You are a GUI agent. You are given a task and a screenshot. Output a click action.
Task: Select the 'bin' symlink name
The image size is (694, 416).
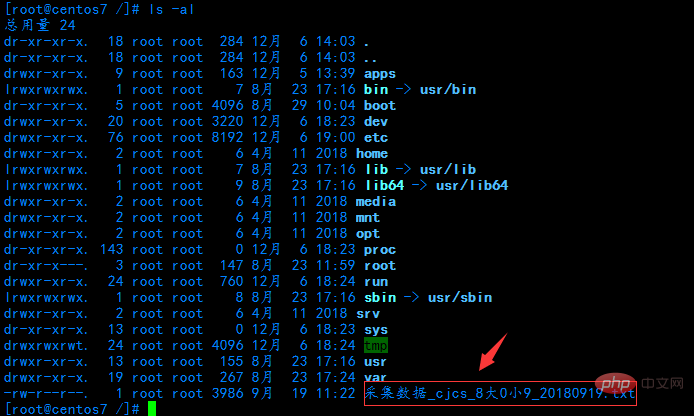point(376,89)
